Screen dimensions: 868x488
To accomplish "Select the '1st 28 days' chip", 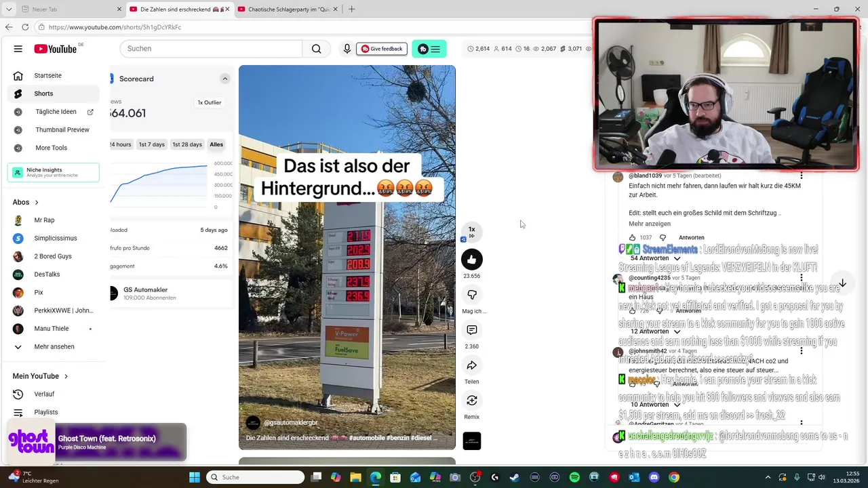I will (187, 144).
